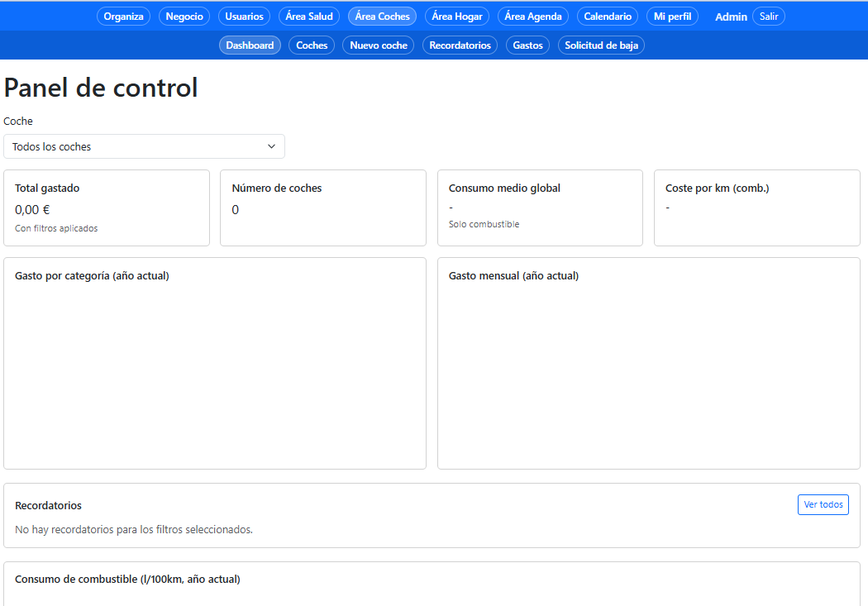Click Nuevo coche to add a car

[x=379, y=45]
